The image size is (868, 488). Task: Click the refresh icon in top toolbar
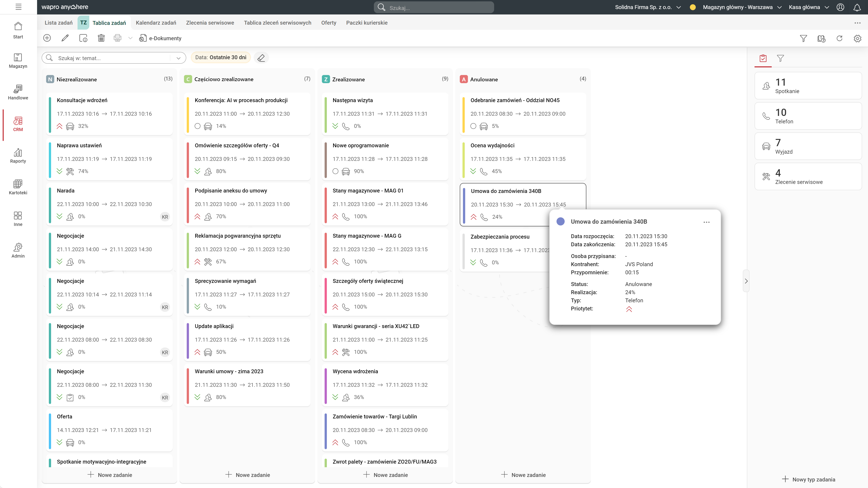[x=839, y=38]
